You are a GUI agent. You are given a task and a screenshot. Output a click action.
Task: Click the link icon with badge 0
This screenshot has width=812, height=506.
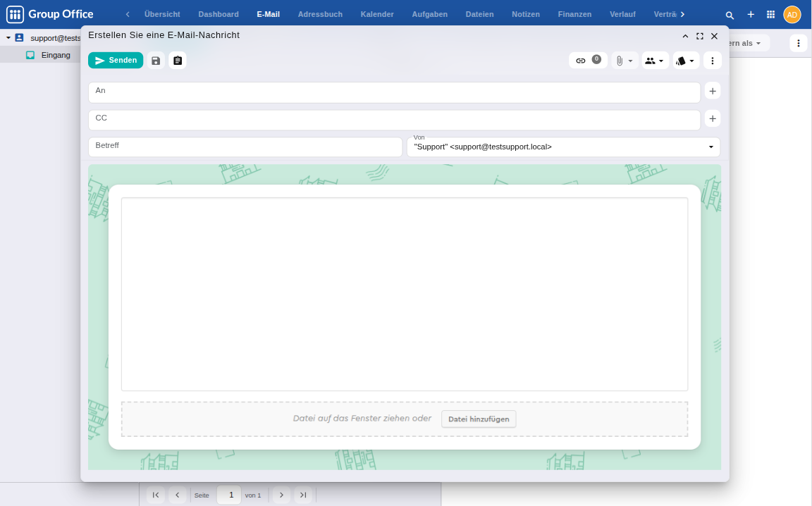coord(588,61)
